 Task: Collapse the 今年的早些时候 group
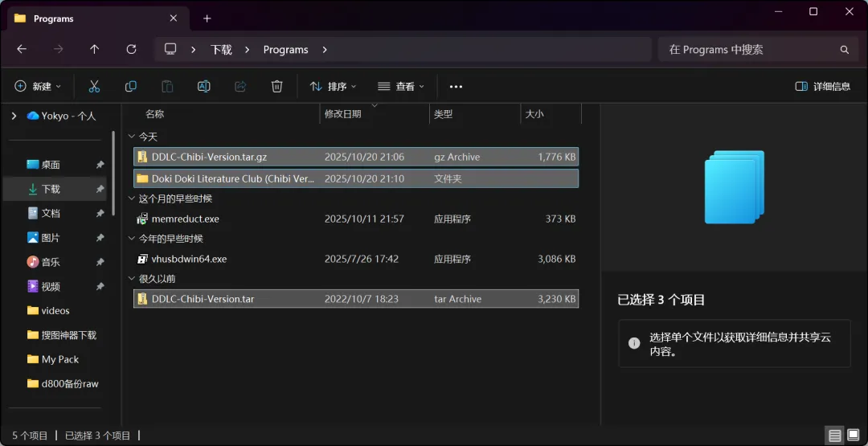tap(131, 239)
